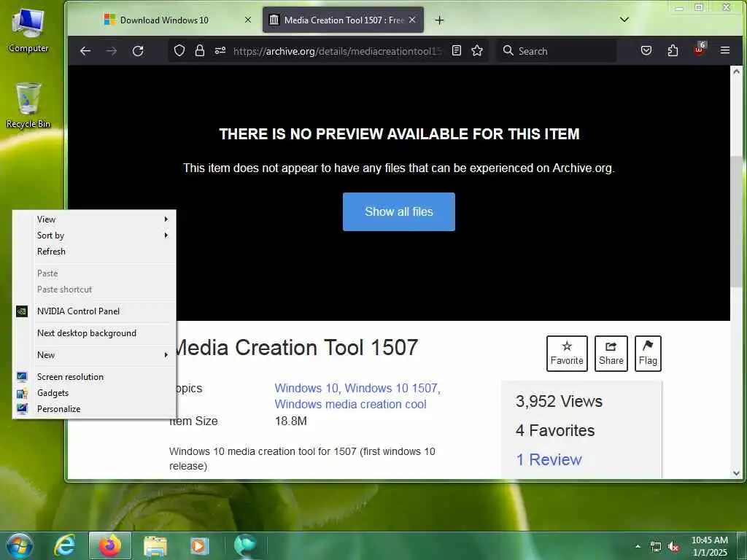Click the Firefox taskbar button

[109, 545]
